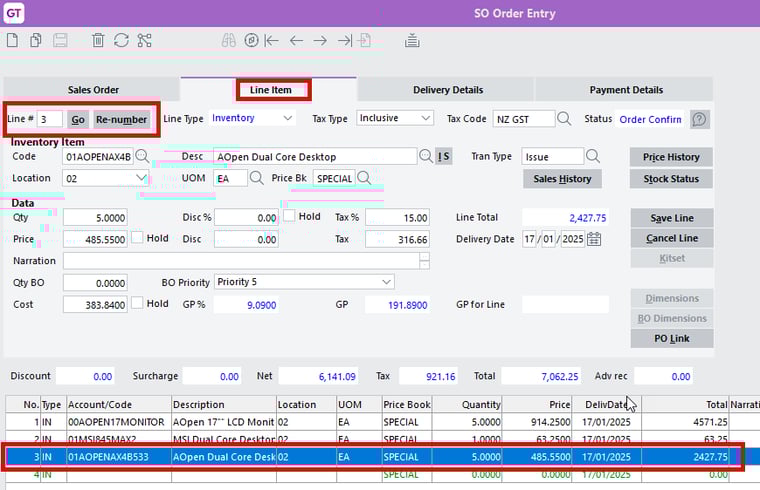Open the Payment Details tab

click(625, 90)
